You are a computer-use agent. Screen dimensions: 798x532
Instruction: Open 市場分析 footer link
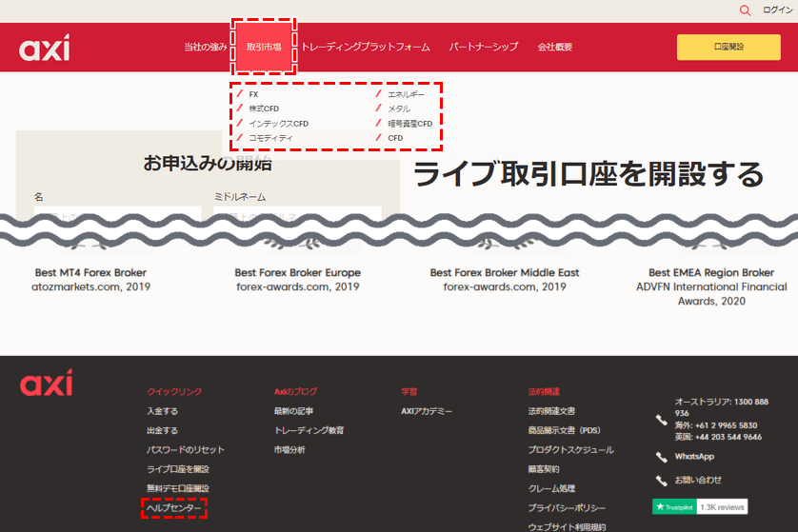(289, 449)
